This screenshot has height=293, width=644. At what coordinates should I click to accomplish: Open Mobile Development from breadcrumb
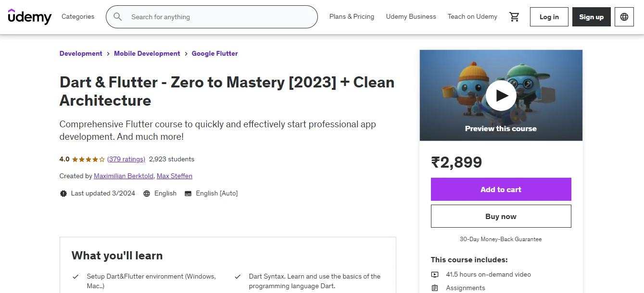coord(147,53)
